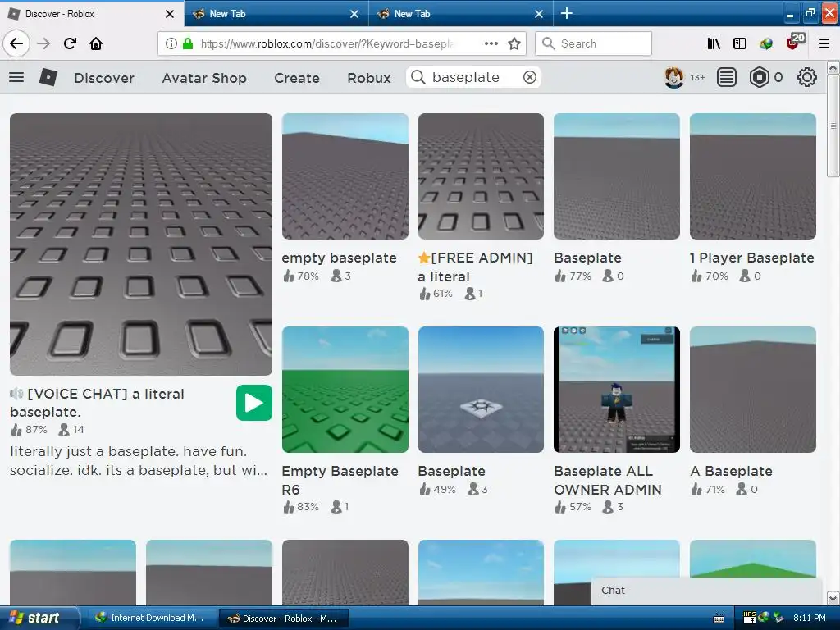Open a new browser tab with plus
Image resolution: width=840 pixels, height=630 pixels.
tap(566, 13)
